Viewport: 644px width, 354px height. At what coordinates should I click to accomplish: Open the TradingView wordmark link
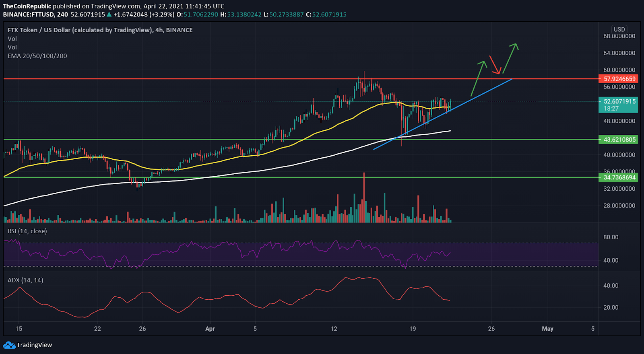click(35, 345)
